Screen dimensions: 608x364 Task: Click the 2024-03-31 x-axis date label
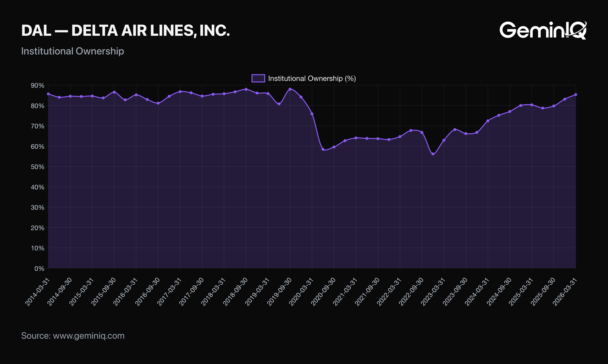coord(477,292)
